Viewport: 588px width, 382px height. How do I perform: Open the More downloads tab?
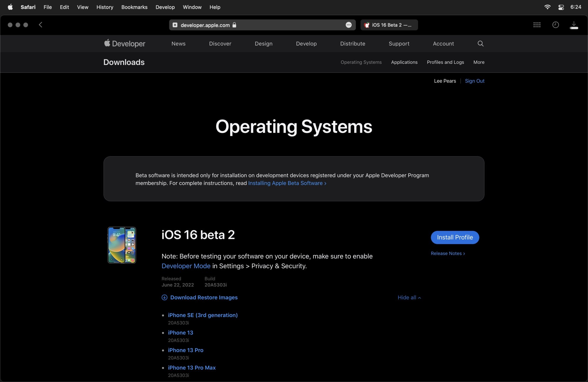(x=479, y=62)
